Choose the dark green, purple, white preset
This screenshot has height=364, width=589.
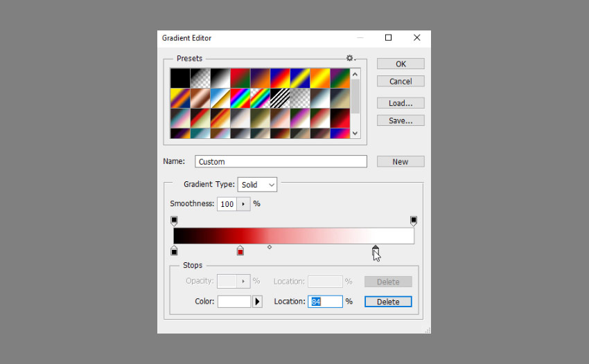tap(300, 118)
